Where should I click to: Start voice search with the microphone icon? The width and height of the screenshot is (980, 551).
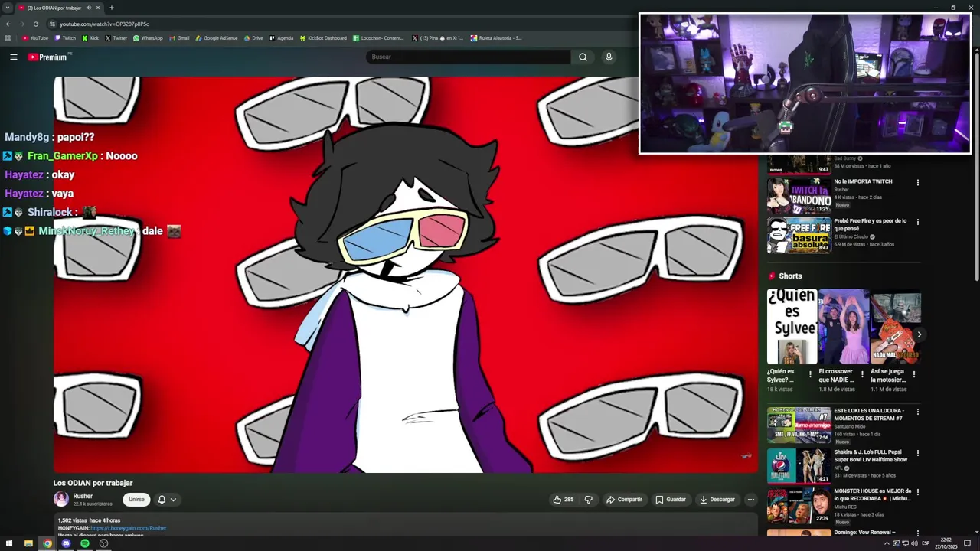[609, 57]
